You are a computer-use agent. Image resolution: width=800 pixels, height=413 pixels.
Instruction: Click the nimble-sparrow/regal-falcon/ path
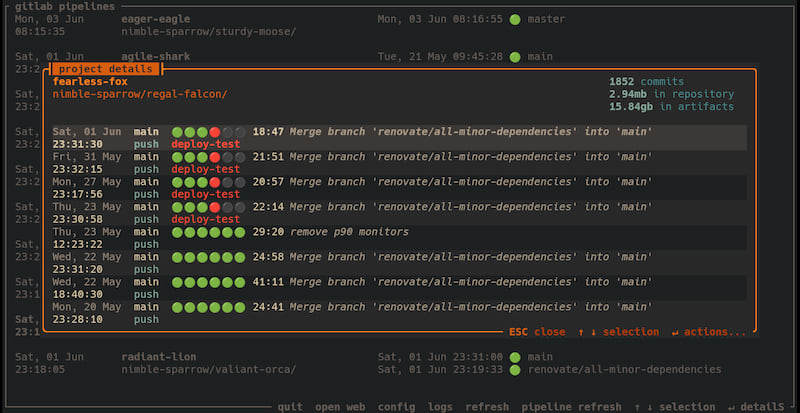coord(140,94)
